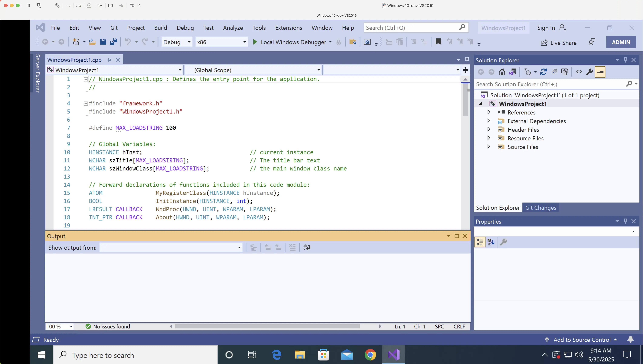Switch to the Git Changes tab

tap(540, 208)
